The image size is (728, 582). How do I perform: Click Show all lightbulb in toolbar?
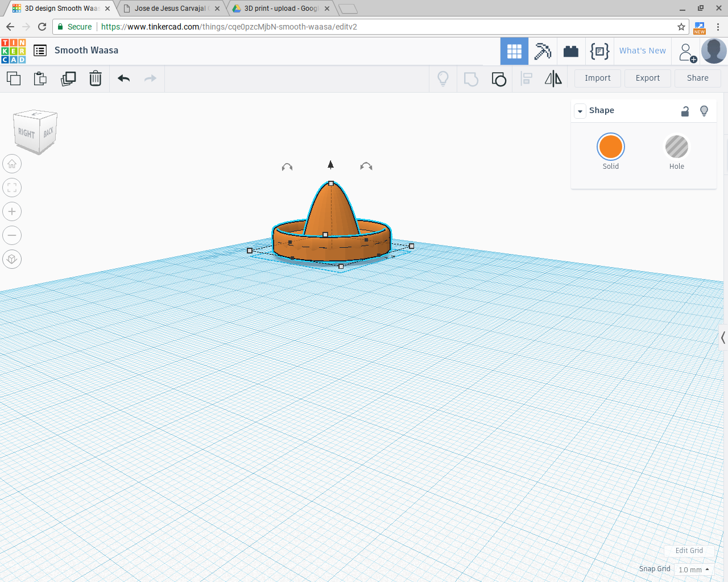443,78
